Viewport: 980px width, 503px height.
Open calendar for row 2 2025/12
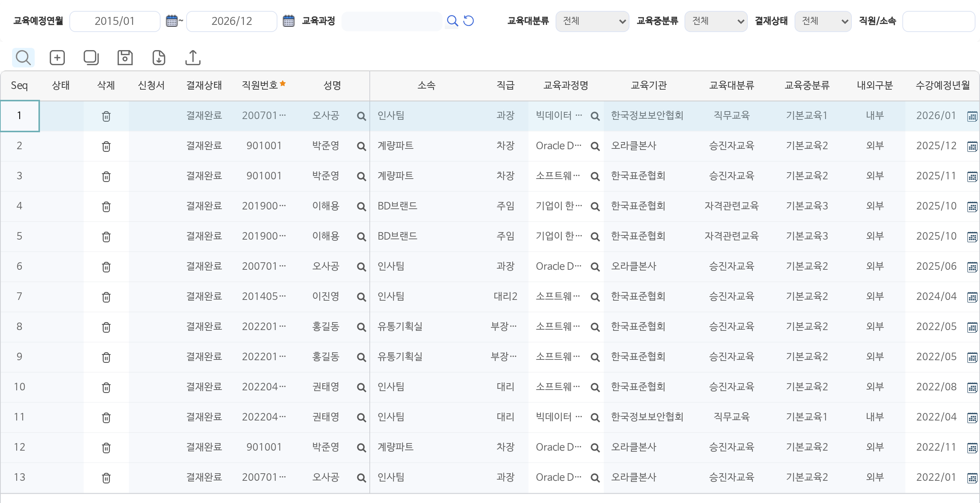[x=972, y=146]
